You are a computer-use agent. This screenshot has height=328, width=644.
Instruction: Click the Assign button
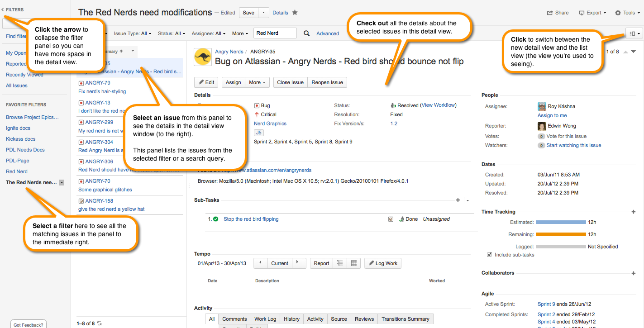[x=234, y=82]
